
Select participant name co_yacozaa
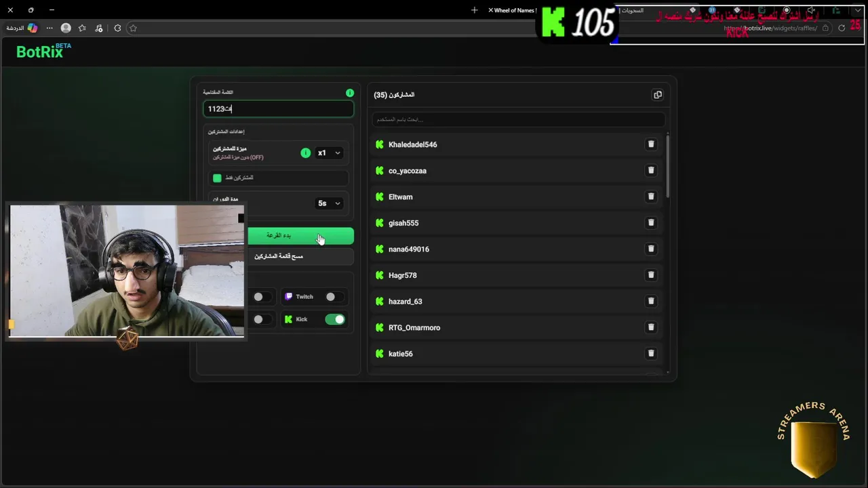pos(408,171)
